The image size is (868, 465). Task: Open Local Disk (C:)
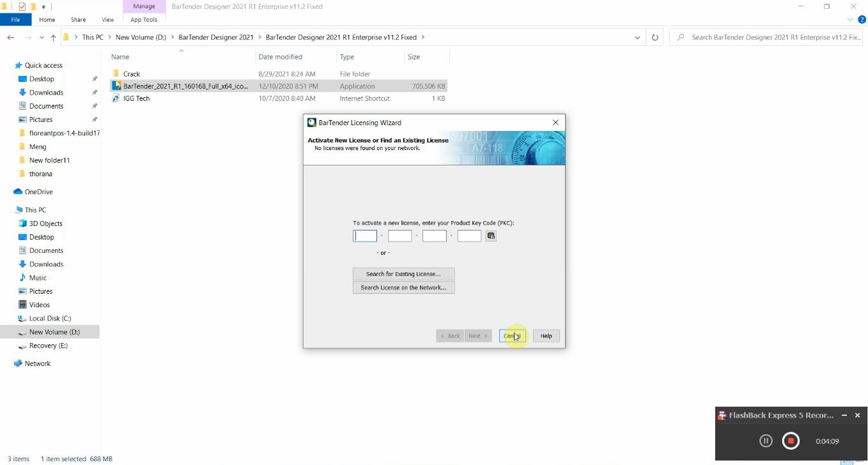click(50, 318)
